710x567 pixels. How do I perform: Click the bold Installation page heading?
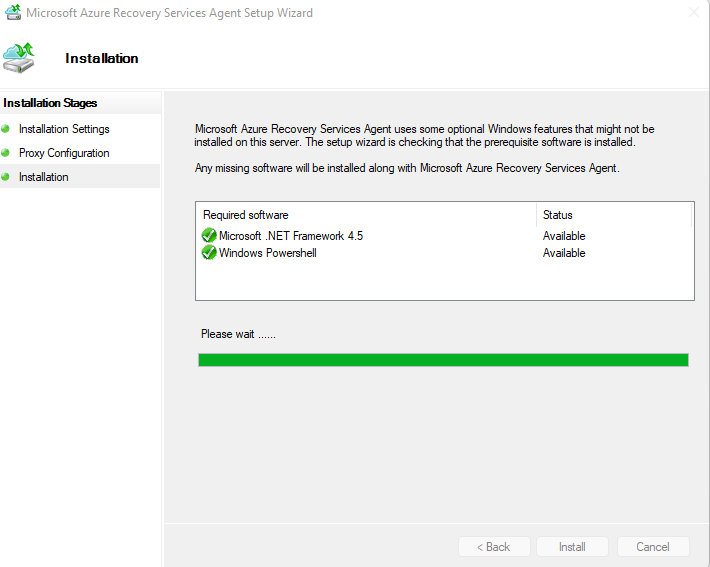(x=102, y=58)
